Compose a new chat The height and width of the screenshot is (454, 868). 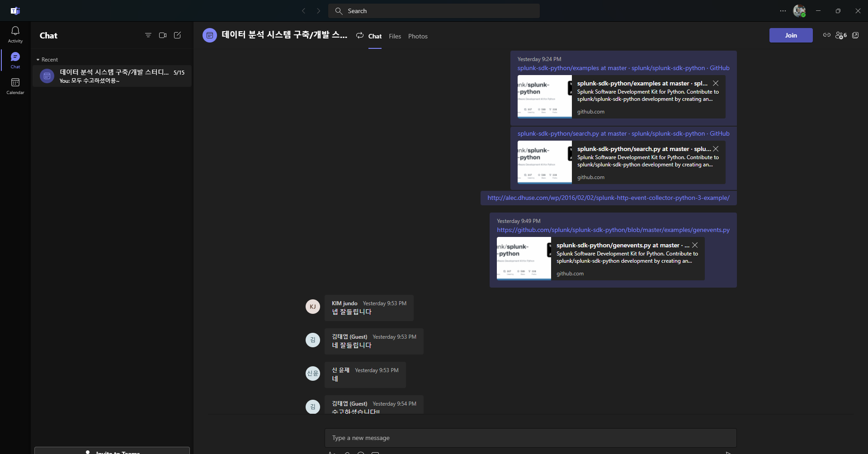(177, 35)
